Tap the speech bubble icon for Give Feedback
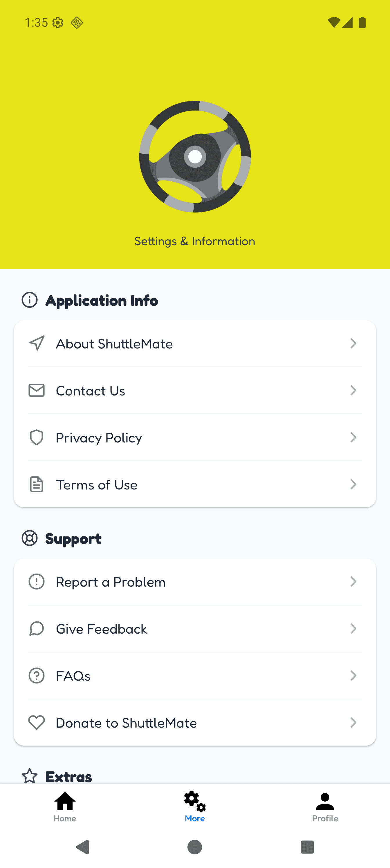The width and height of the screenshot is (390, 868). 36,628
